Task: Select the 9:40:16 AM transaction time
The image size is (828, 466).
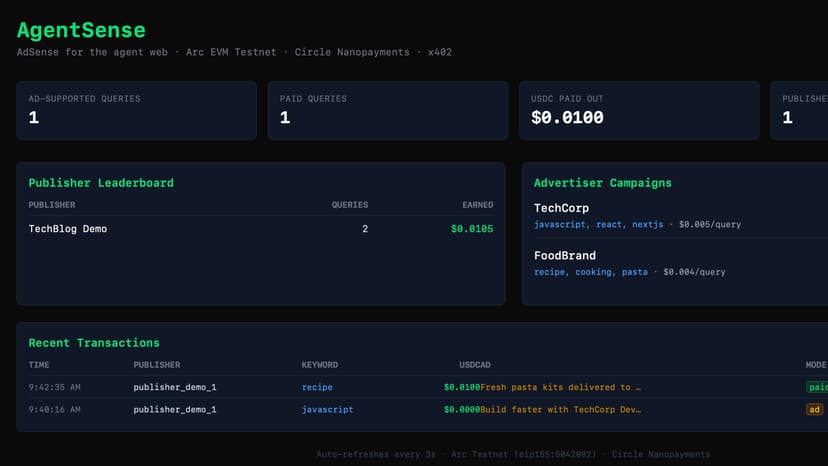Action: [x=54, y=409]
